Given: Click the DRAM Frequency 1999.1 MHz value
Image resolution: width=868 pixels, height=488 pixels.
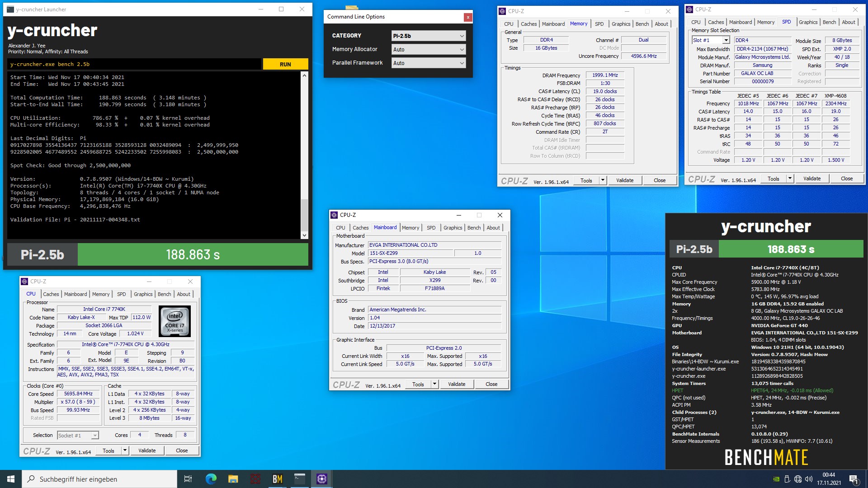Looking at the screenshot, I should pyautogui.click(x=605, y=75).
